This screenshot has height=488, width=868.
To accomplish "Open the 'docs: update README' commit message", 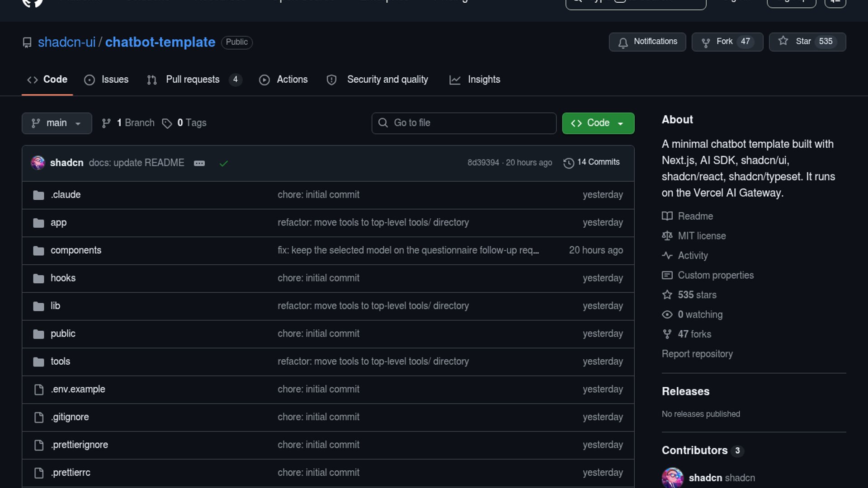I will (137, 163).
